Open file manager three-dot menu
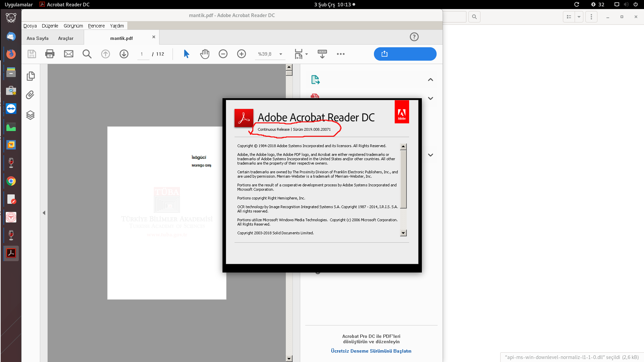Screen dimensions: 644x362 pyautogui.click(x=591, y=17)
